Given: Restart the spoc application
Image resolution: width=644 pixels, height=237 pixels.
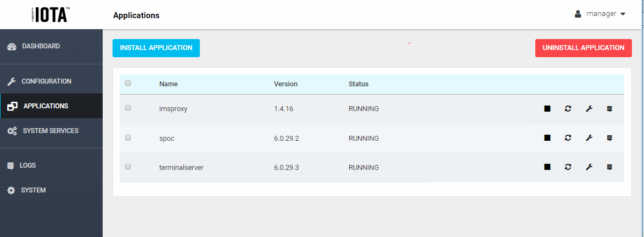Looking at the screenshot, I should click(568, 138).
